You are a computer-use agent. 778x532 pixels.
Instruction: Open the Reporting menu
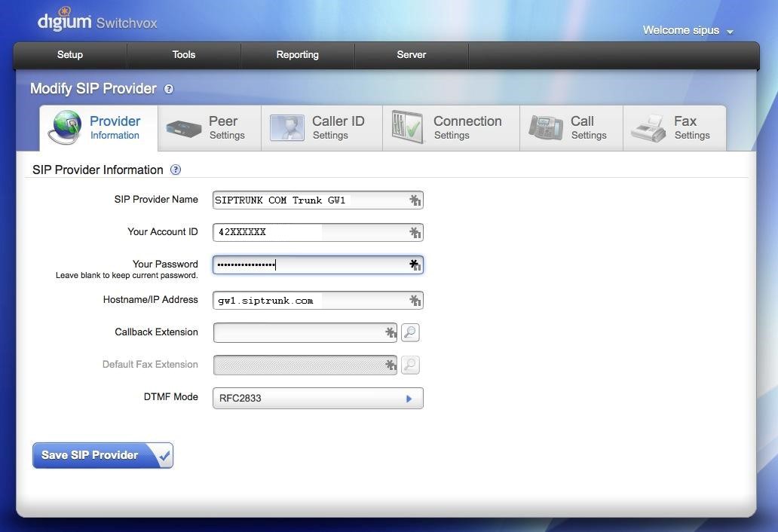(297, 55)
